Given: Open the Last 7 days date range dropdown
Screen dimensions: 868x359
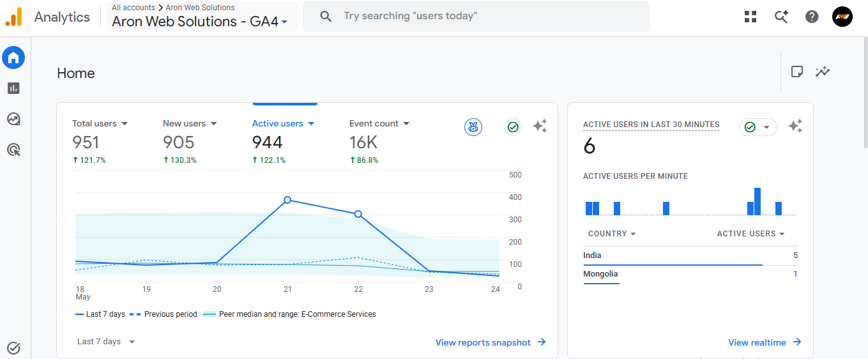Looking at the screenshot, I should [106, 342].
